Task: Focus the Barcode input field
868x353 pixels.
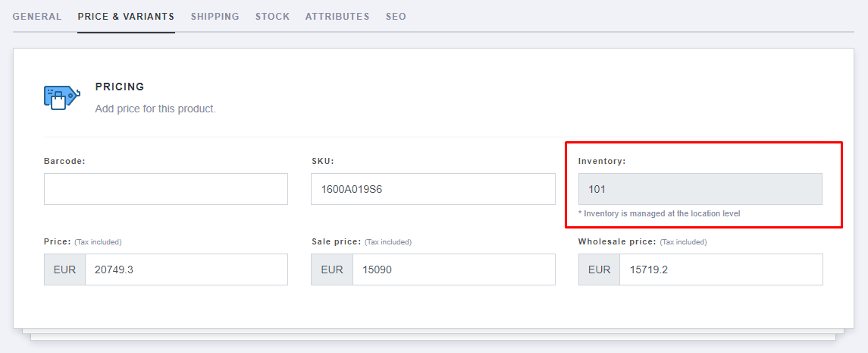Action: (166, 189)
